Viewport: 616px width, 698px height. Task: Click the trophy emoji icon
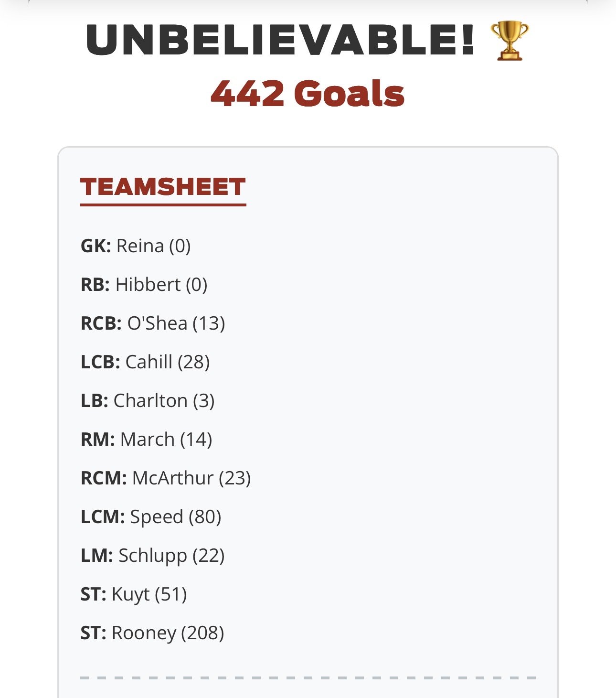[510, 41]
